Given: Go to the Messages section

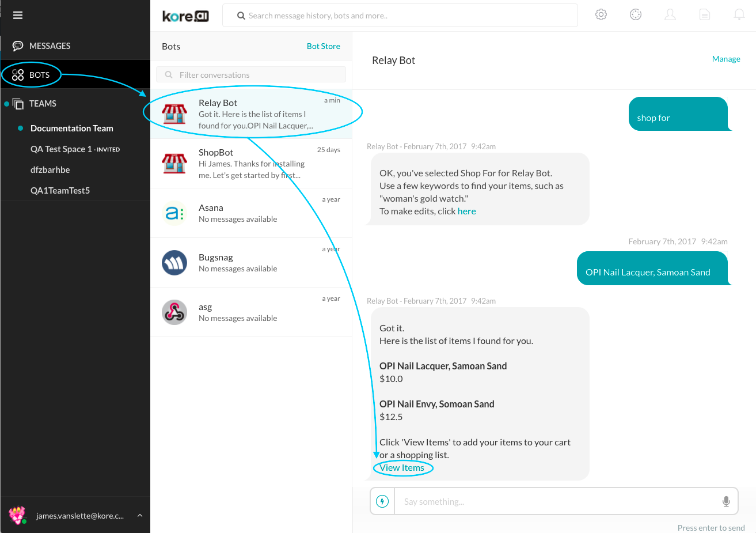Looking at the screenshot, I should point(50,46).
